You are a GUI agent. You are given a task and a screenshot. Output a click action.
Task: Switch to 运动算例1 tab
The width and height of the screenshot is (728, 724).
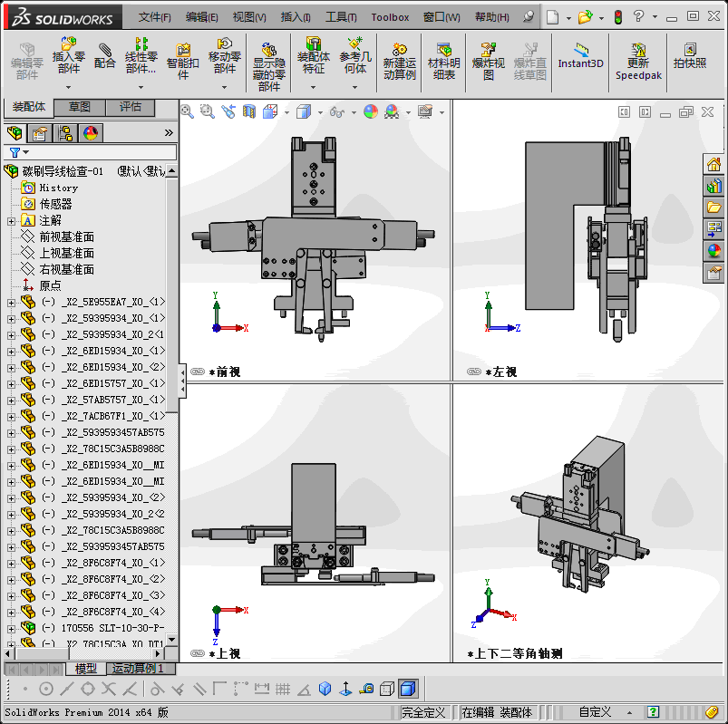coord(141,669)
